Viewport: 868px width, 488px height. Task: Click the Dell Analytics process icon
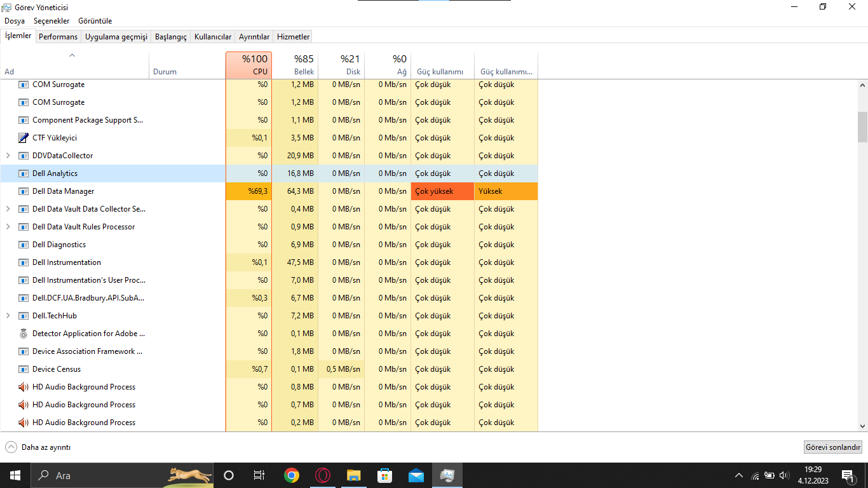point(24,173)
